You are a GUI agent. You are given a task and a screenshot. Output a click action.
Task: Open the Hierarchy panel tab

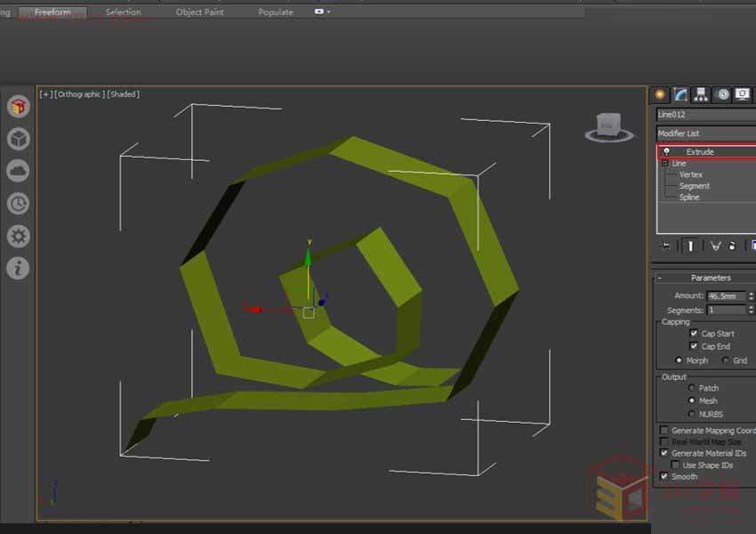pyautogui.click(x=701, y=94)
